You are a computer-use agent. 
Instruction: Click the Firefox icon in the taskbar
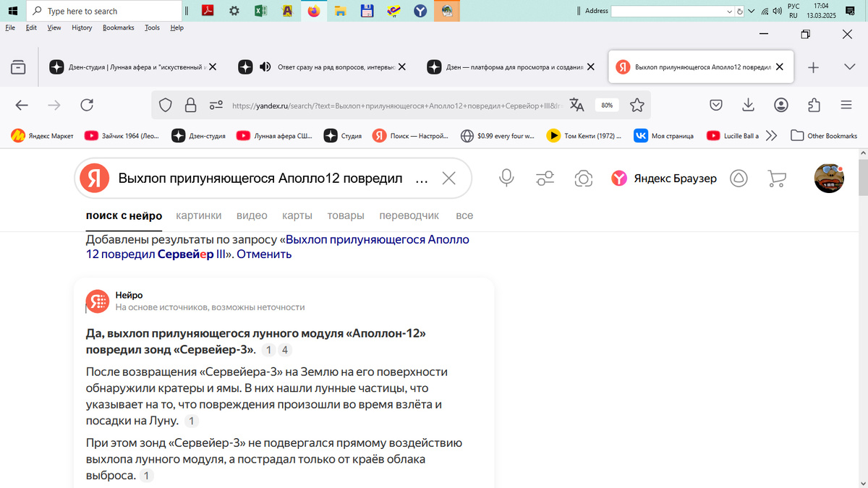(x=314, y=11)
